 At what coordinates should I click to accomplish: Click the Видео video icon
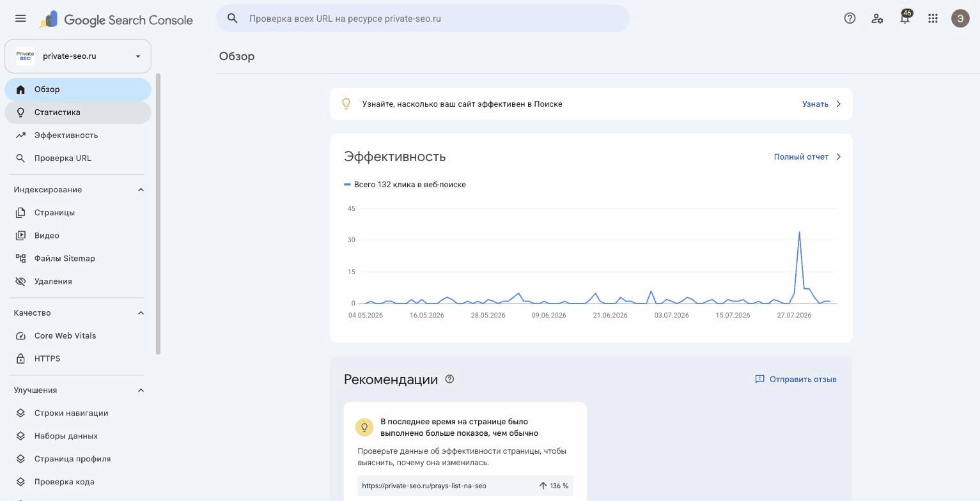pos(20,235)
